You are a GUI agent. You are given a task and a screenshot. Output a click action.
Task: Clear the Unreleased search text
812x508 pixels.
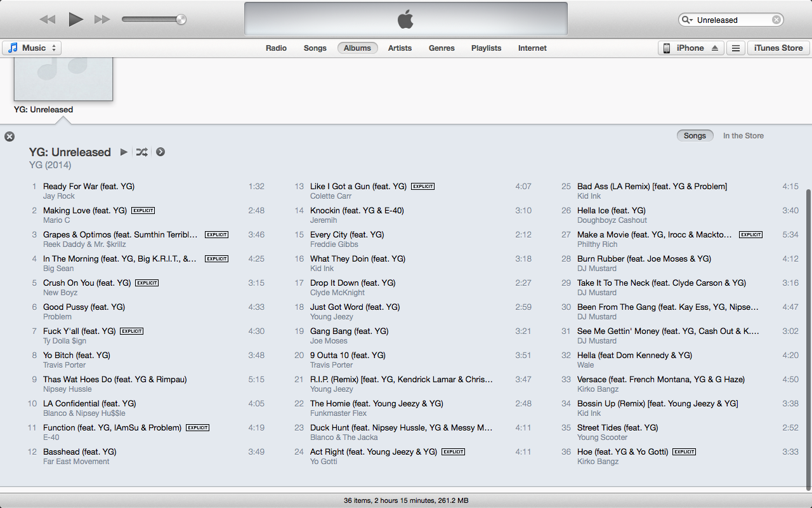click(776, 20)
